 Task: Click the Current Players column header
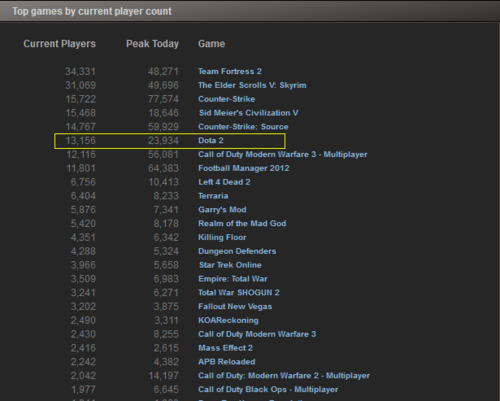pyautogui.click(x=59, y=44)
